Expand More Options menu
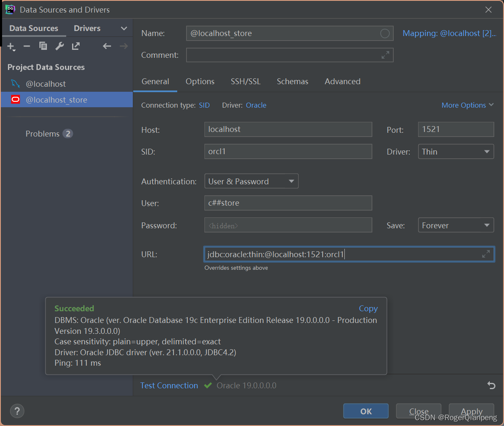The image size is (504, 426). tap(468, 105)
